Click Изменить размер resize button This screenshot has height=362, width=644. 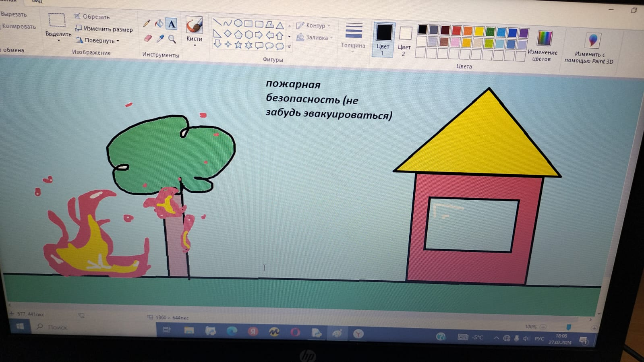[104, 29]
